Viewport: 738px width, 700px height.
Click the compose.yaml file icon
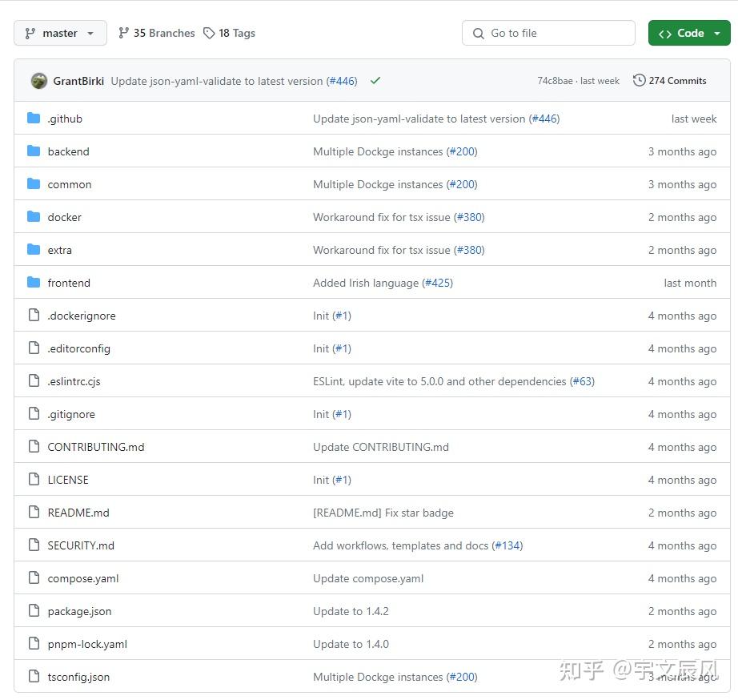33,578
